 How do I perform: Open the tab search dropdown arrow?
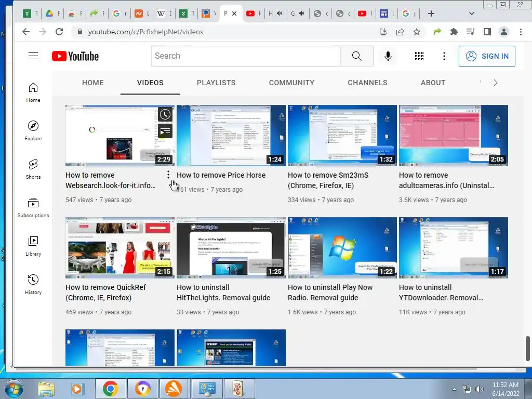(471, 14)
